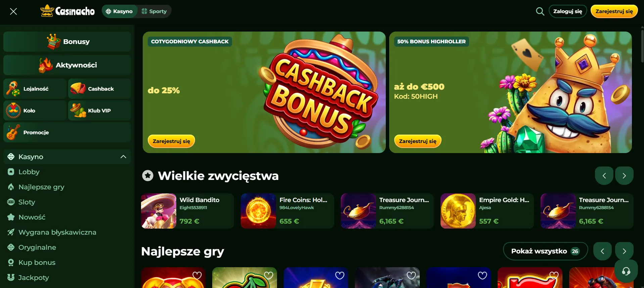Click the Zaloguj się button
This screenshot has height=288, width=644.
coord(568,11)
